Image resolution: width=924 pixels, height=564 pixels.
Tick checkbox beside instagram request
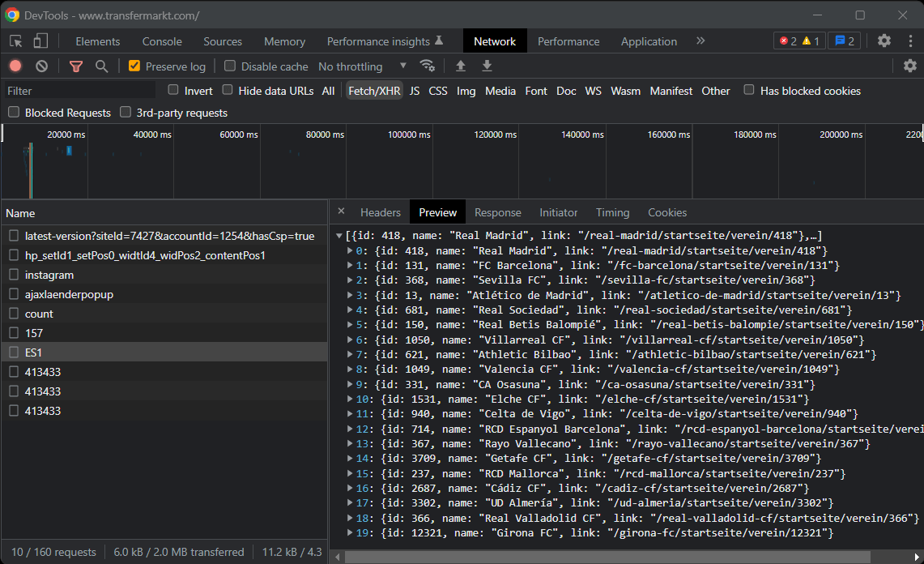click(14, 275)
